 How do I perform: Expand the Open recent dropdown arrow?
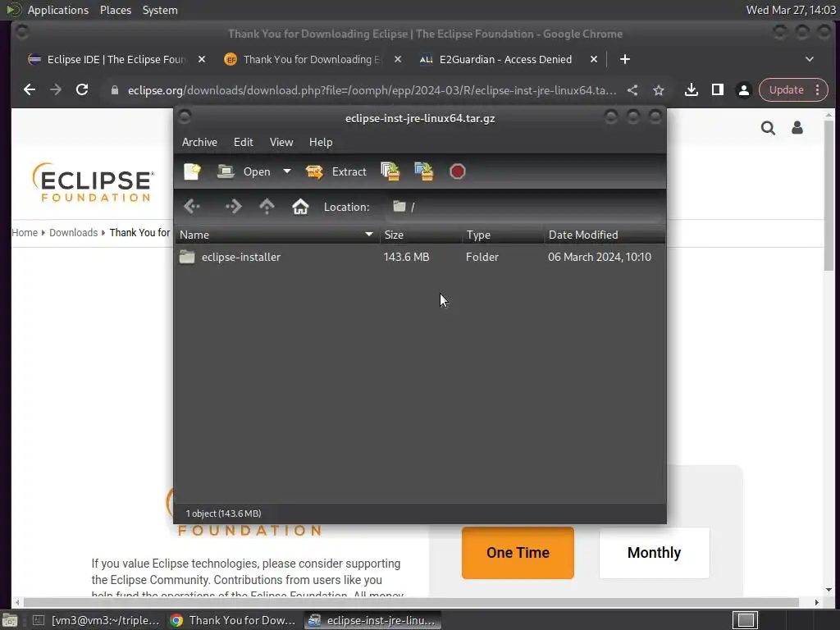[x=287, y=171]
